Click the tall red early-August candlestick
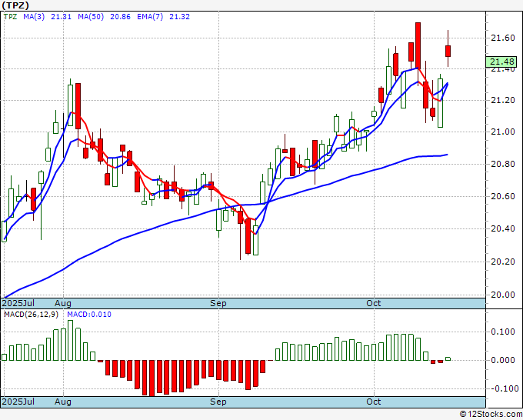 pyautogui.click(x=78, y=106)
